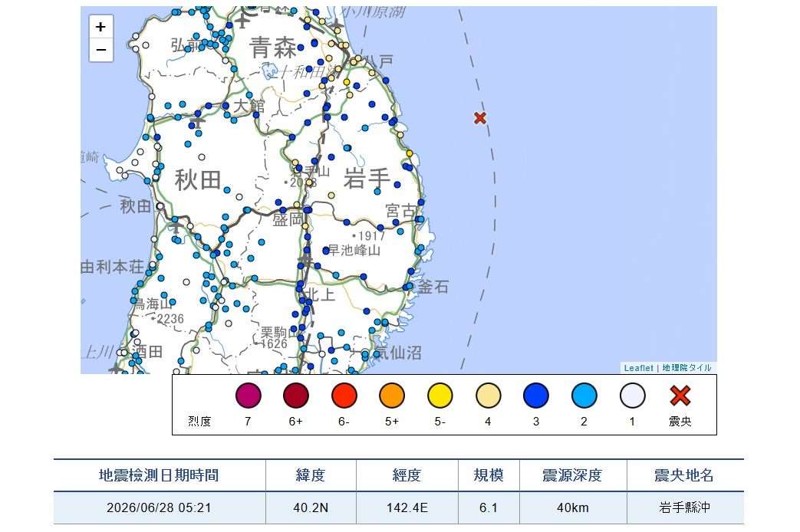The width and height of the screenshot is (800, 532).
Task: Click the 弘前 city label on map
Action: (x=185, y=45)
